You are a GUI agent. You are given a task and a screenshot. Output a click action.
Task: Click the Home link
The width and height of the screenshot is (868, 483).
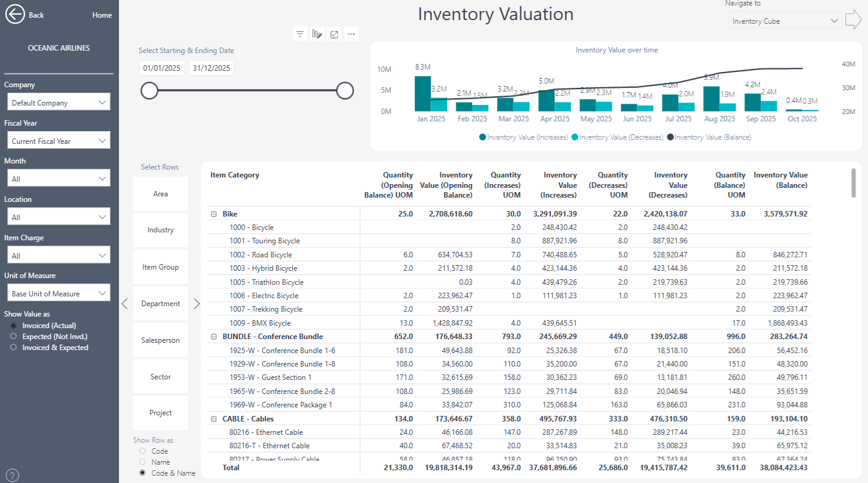click(x=102, y=15)
